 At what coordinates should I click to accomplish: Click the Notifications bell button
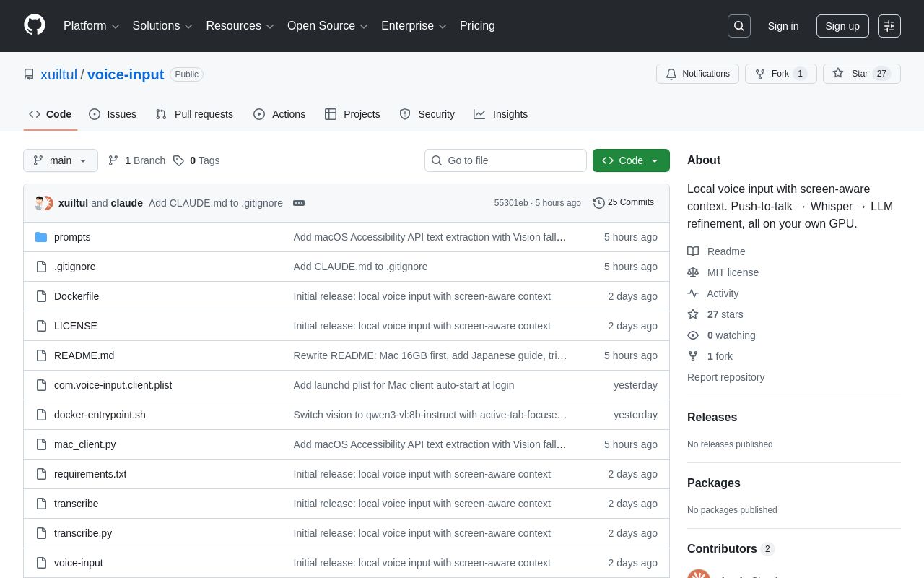[697, 74]
